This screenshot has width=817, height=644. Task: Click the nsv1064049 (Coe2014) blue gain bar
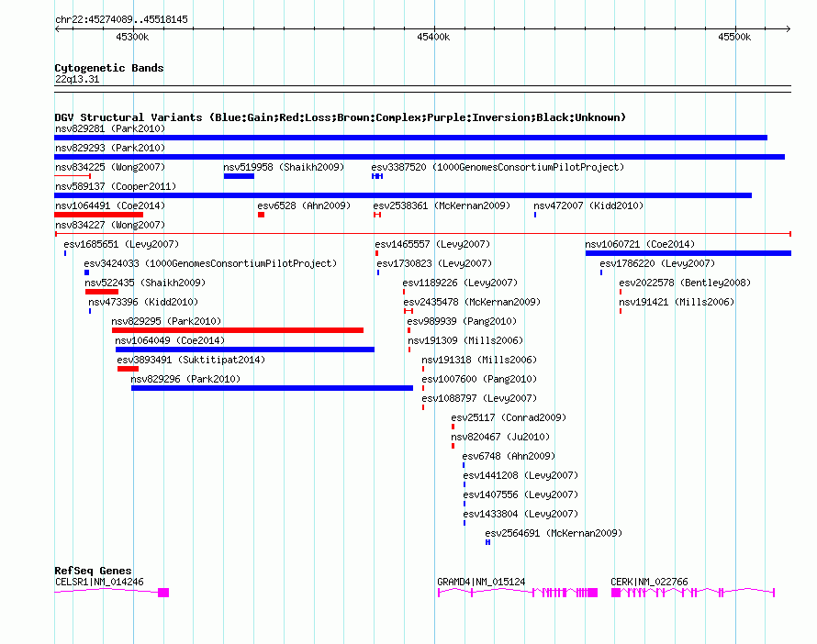tap(245, 350)
